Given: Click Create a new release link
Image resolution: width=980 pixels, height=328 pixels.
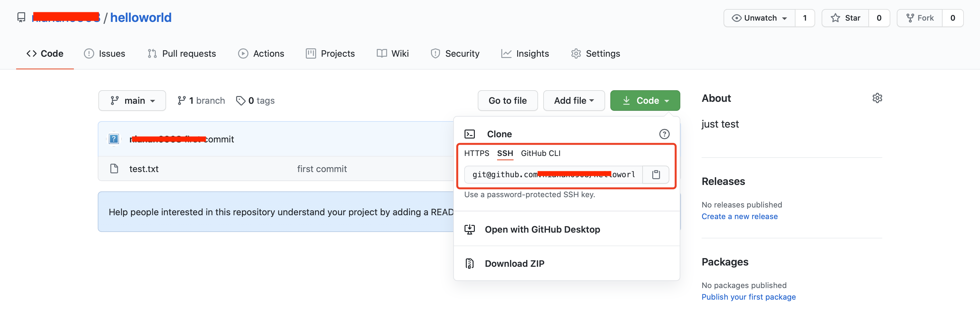Looking at the screenshot, I should click(739, 216).
